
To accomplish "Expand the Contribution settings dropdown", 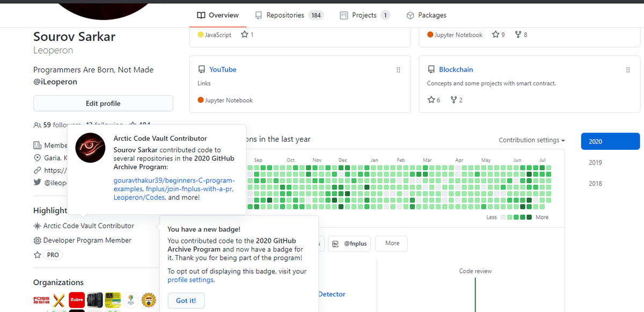I will coord(532,140).
